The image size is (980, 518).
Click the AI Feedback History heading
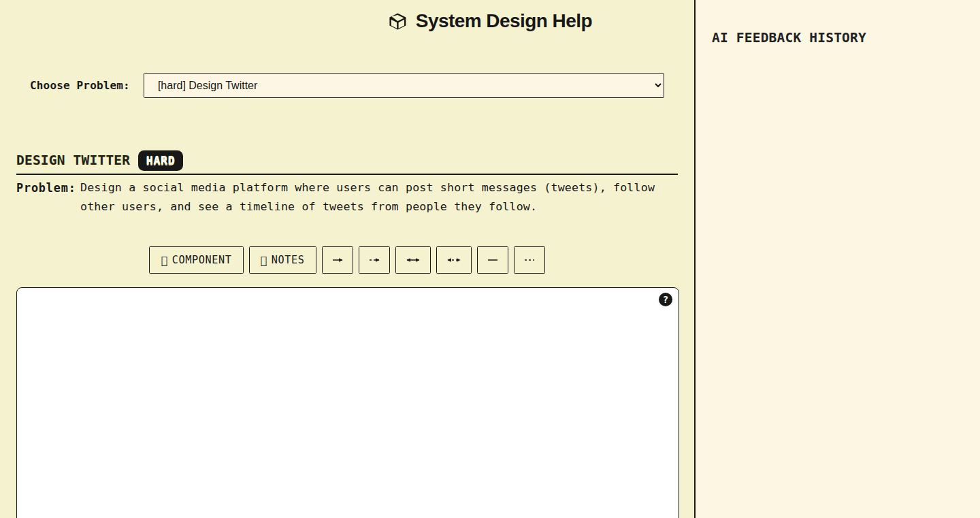789,38
